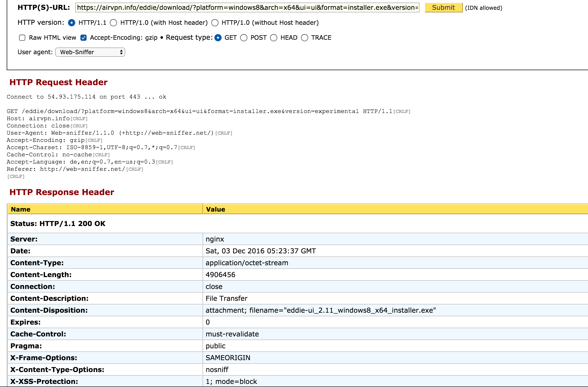
Task: Select the HEAD request type
Action: (x=274, y=38)
